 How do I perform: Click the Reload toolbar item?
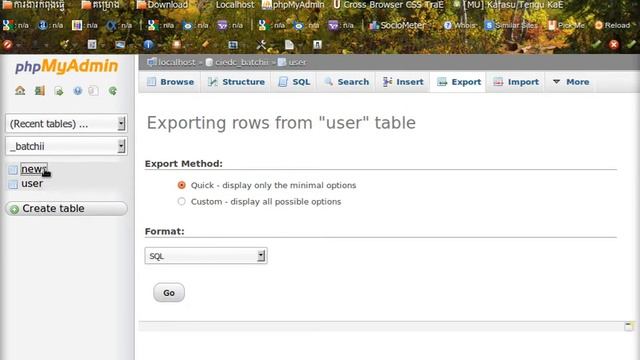pos(613,25)
